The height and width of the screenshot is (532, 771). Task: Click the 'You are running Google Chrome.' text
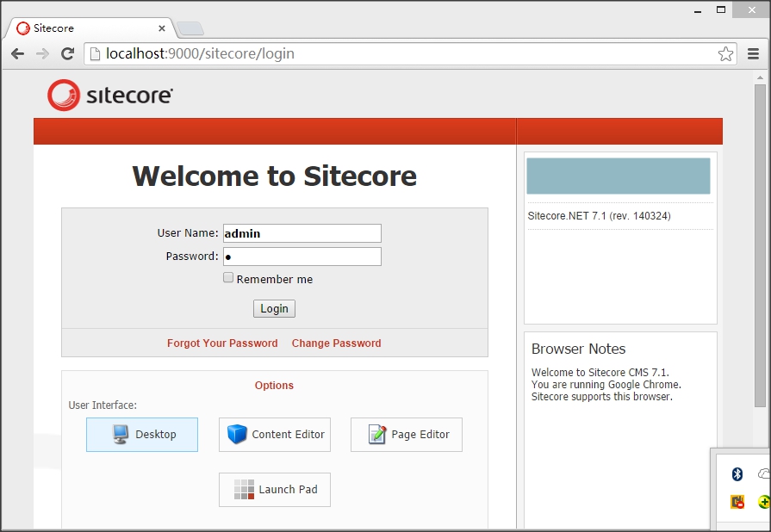click(x=606, y=384)
